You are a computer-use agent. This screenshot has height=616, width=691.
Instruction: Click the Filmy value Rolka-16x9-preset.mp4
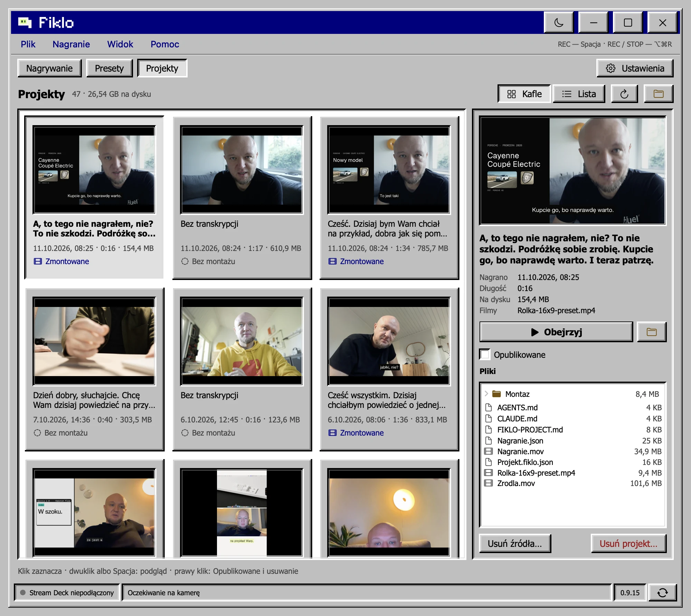coord(556,310)
